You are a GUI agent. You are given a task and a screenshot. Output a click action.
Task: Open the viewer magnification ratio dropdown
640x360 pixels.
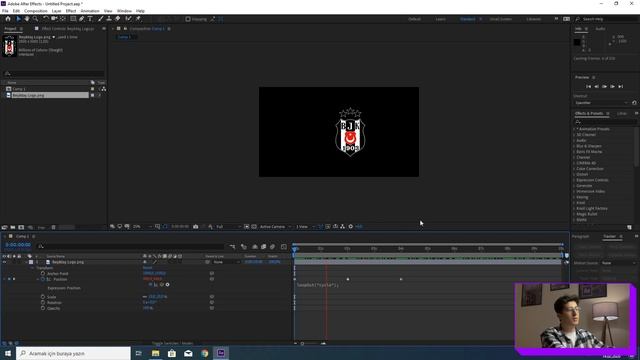pyautogui.click(x=142, y=227)
